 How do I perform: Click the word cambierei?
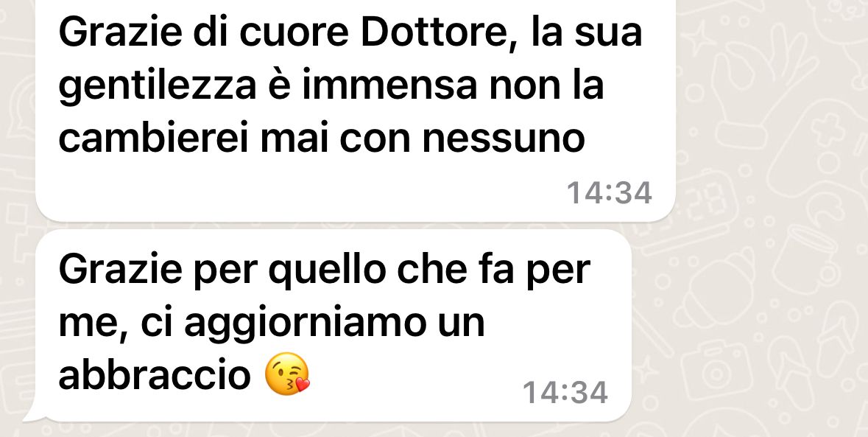point(155,139)
